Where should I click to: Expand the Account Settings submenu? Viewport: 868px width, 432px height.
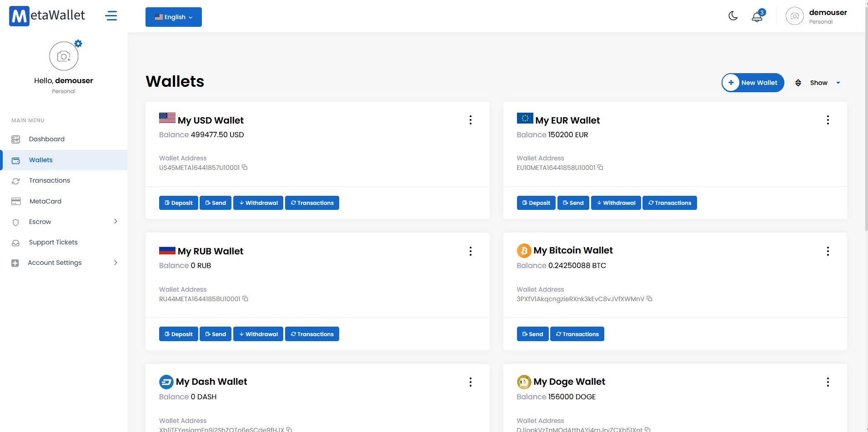(x=115, y=263)
